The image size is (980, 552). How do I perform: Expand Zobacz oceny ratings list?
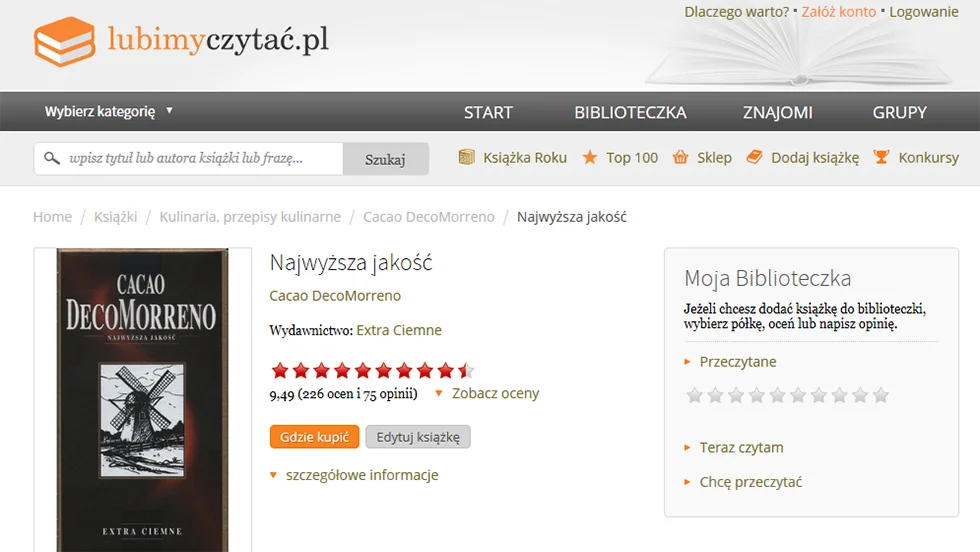click(x=487, y=393)
